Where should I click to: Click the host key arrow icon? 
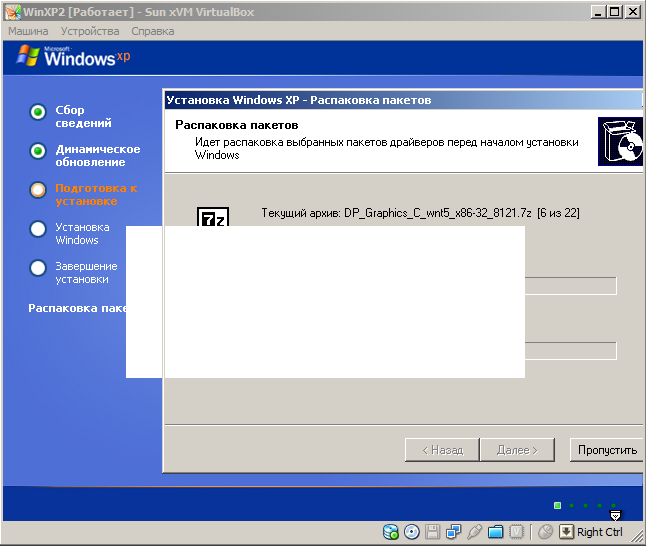tap(566, 532)
